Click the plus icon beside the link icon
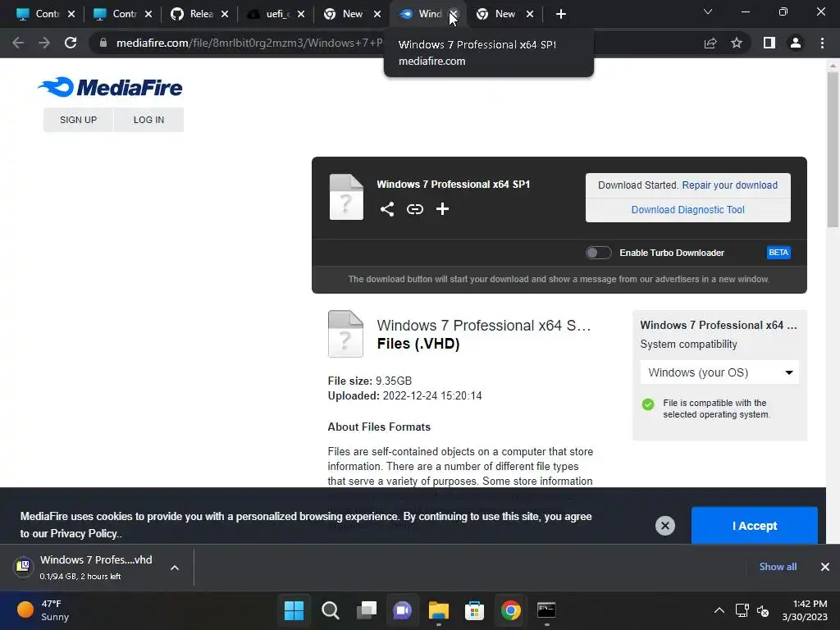 (442, 209)
